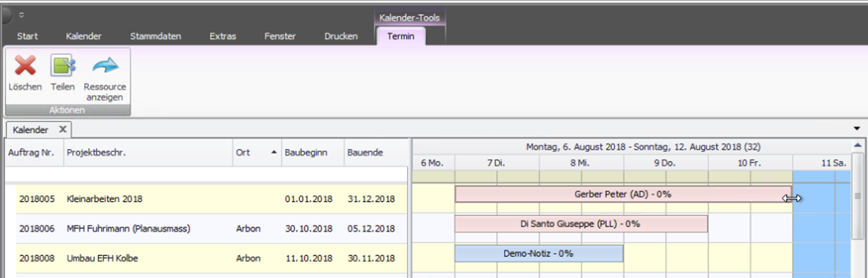
Task: Click Ressource anzeigen arrow icon
Action: tap(106, 66)
